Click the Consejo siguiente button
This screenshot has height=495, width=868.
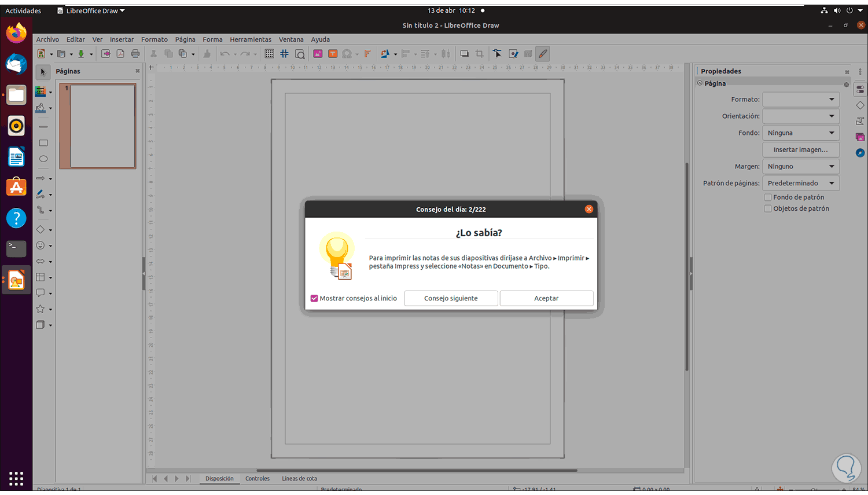coord(451,298)
